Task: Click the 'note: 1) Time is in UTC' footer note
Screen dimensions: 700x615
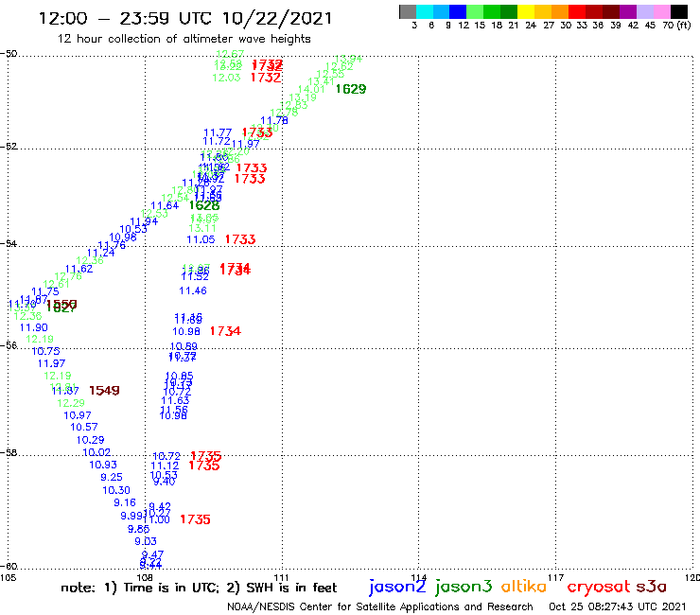Action: (140, 588)
